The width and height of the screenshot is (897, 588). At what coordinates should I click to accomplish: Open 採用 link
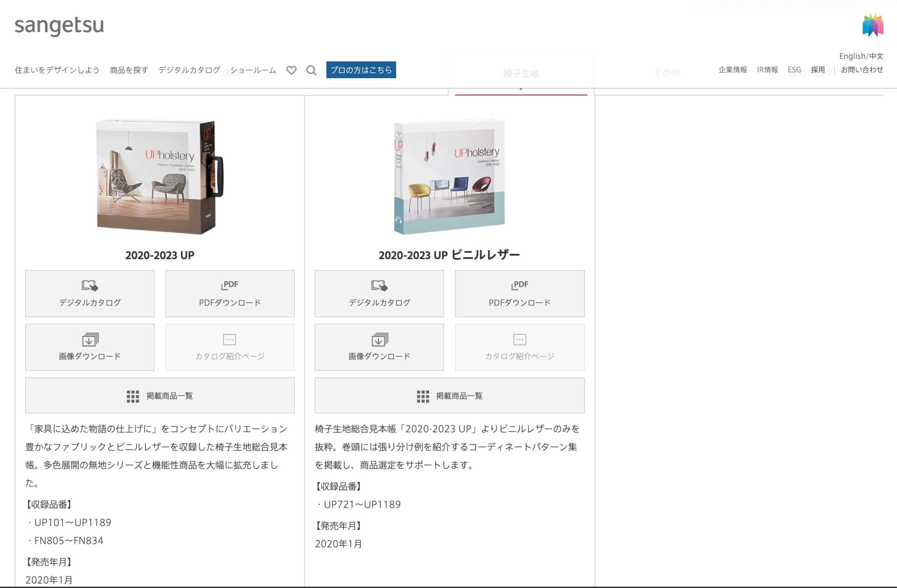[x=818, y=70]
